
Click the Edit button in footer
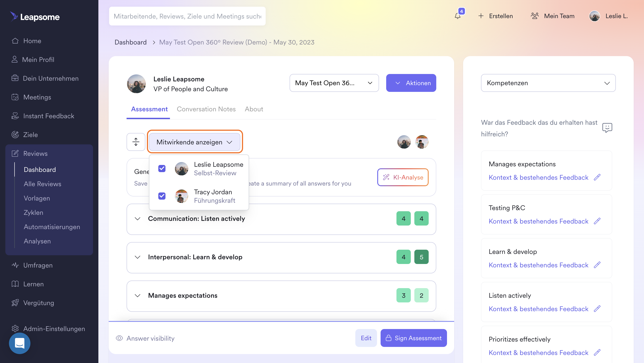(366, 338)
